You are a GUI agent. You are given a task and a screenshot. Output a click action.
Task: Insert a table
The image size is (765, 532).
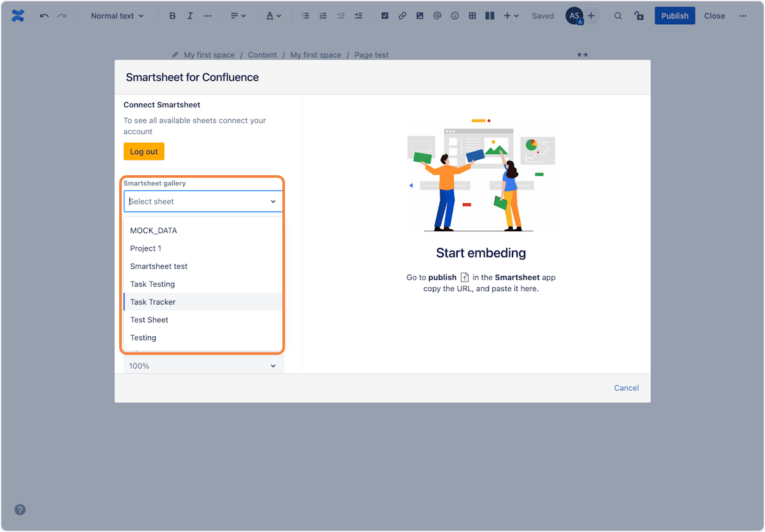(472, 16)
